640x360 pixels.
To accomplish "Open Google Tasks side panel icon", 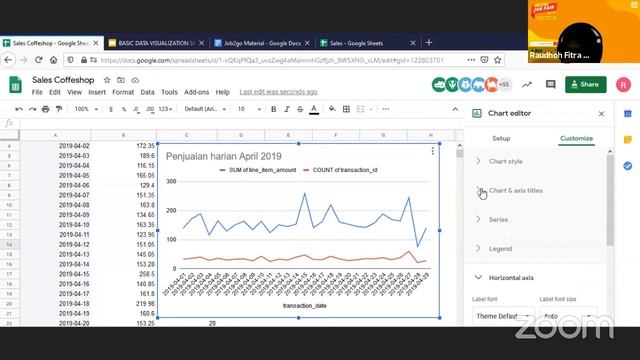I will point(628,166).
